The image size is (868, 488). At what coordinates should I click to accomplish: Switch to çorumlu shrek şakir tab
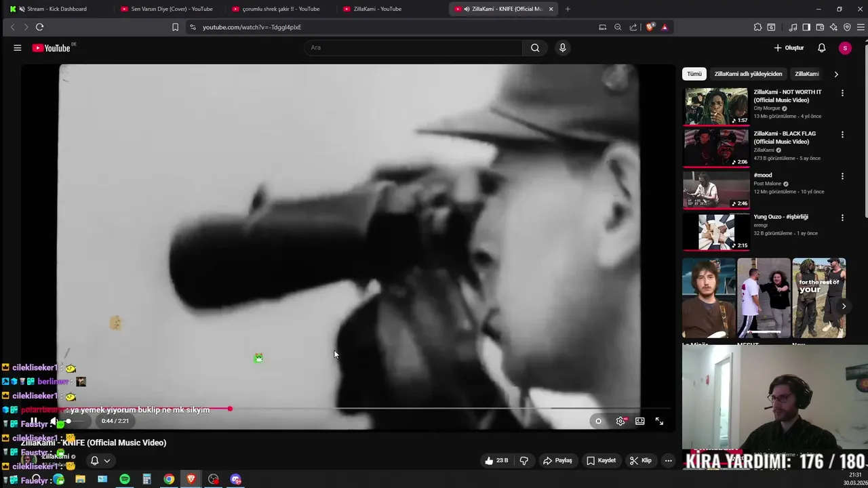tap(280, 9)
